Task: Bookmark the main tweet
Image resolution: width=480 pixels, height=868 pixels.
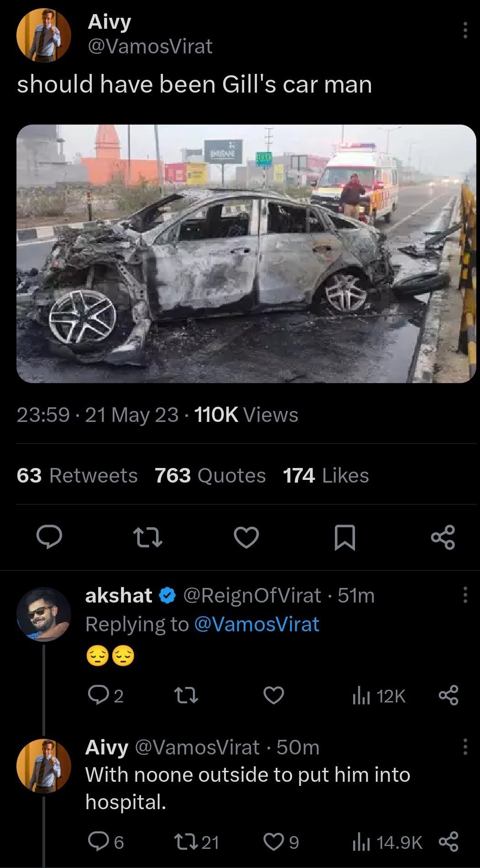Action: (344, 537)
